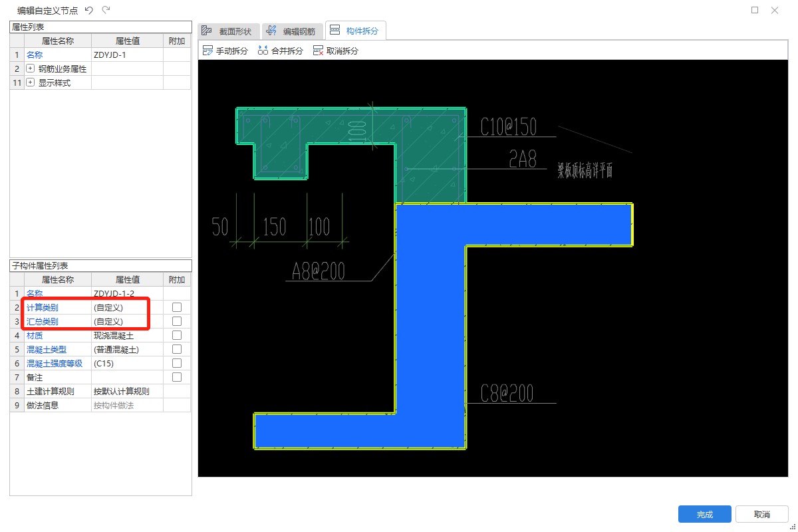Click the C8@200 rebar label
The height and width of the screenshot is (532, 798).
click(x=507, y=393)
